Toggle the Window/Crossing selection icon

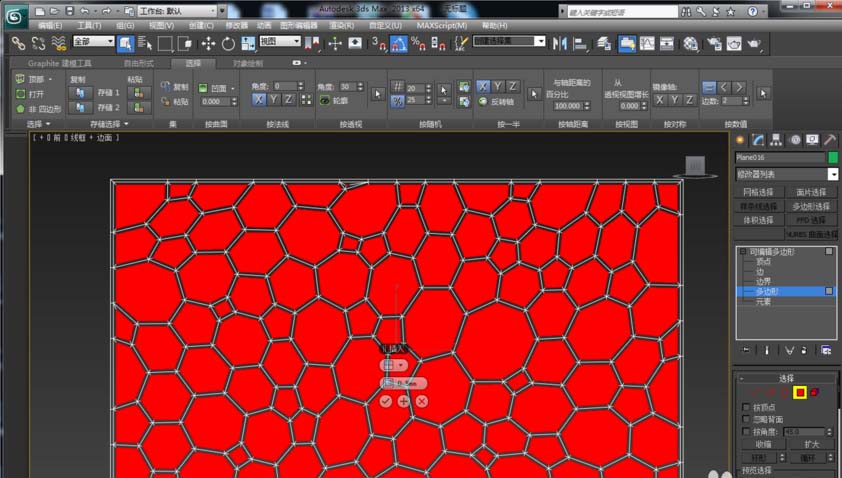point(185,44)
